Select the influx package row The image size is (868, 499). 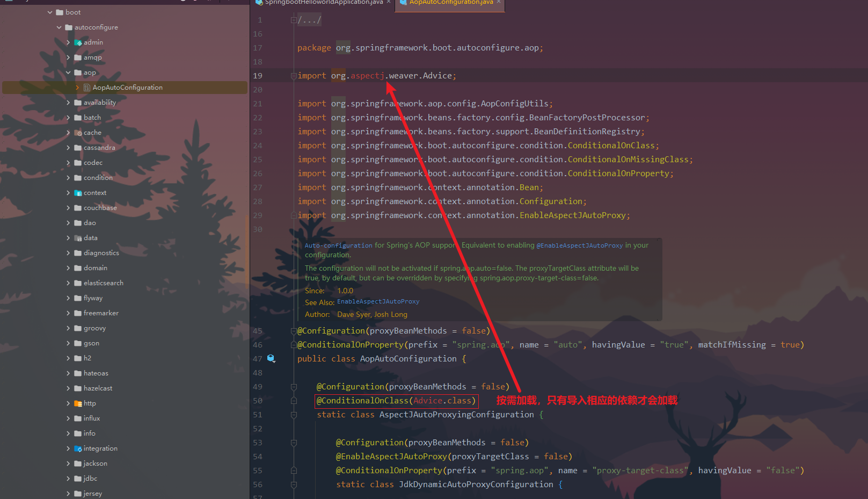125,418
